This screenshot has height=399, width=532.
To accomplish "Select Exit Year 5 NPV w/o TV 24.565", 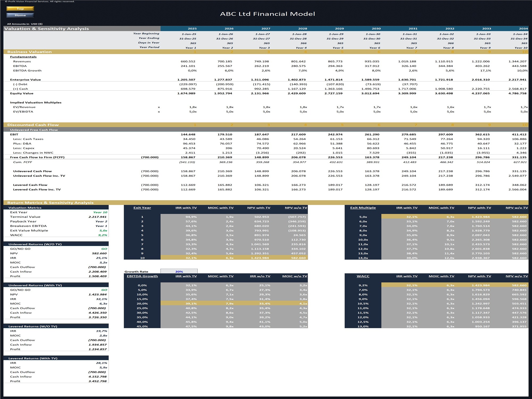I will [x=300, y=235].
